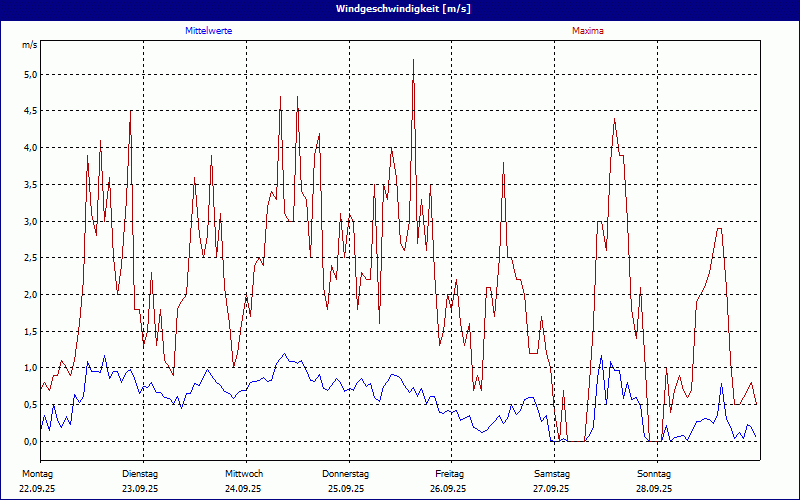Select the Freitag day label

(x=449, y=473)
